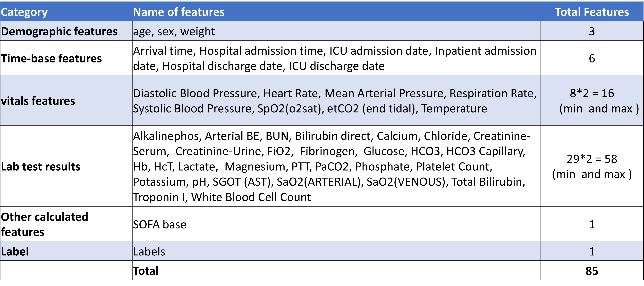Click the Total Features column header
The image size is (644, 286).
click(x=592, y=12)
